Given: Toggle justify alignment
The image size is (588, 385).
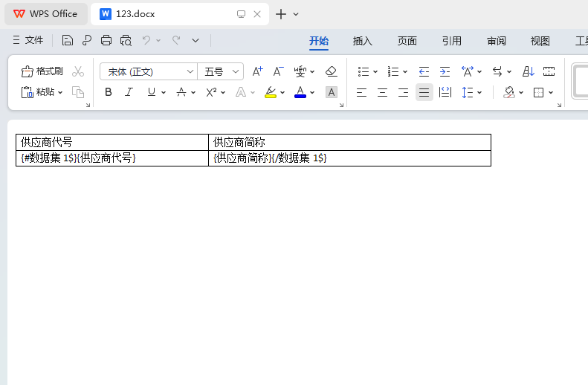Looking at the screenshot, I should pos(424,92).
